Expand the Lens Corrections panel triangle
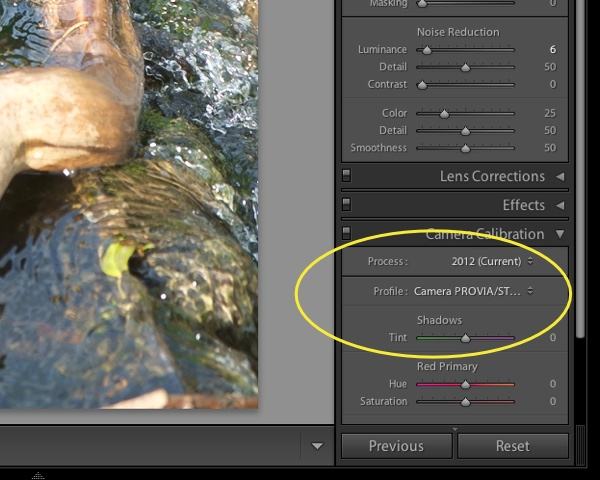600x480 pixels. click(560, 177)
